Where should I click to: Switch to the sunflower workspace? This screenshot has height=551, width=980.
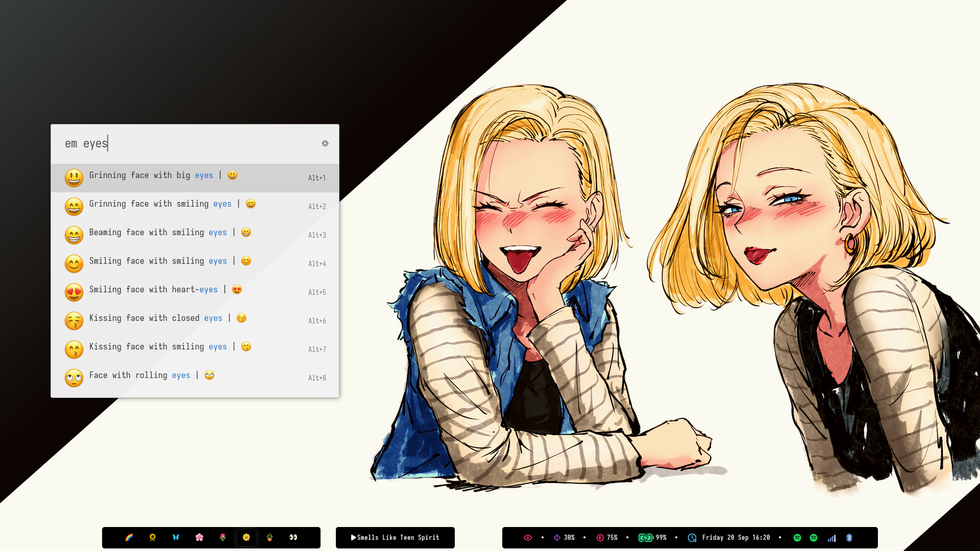153,537
